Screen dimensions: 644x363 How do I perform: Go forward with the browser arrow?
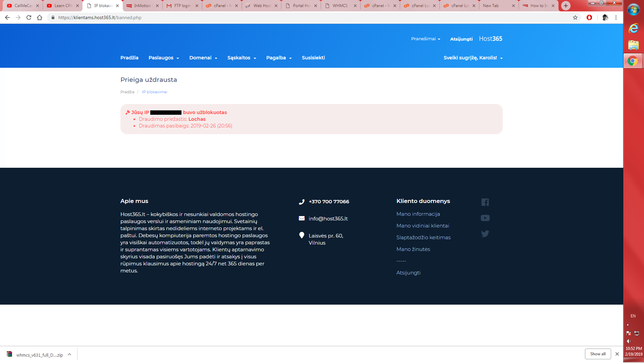click(18, 17)
